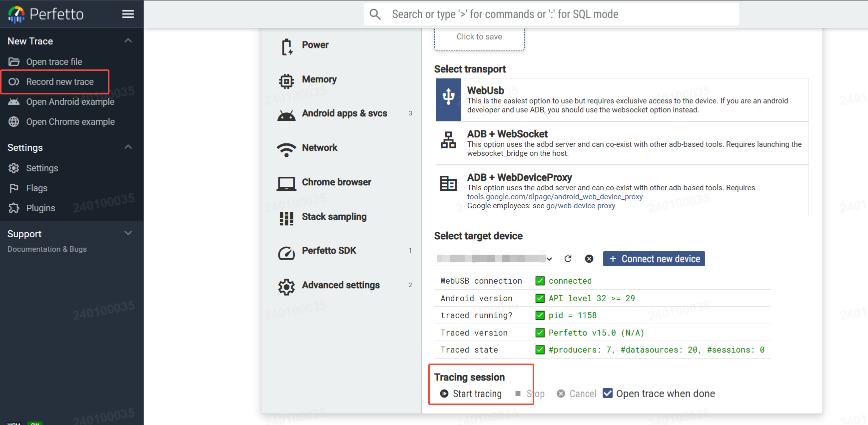Toggle the hamburger sidebar menu
The height and width of the screenshot is (425, 868).
click(128, 14)
